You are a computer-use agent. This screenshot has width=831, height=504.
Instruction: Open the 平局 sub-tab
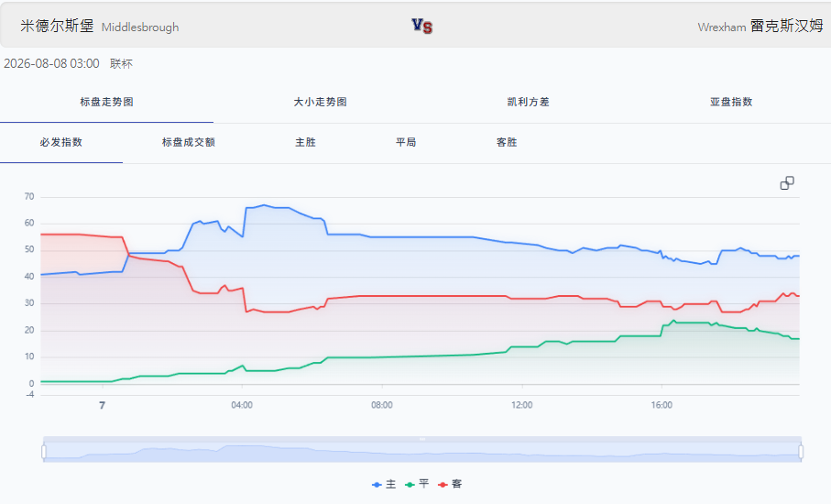[x=406, y=142]
